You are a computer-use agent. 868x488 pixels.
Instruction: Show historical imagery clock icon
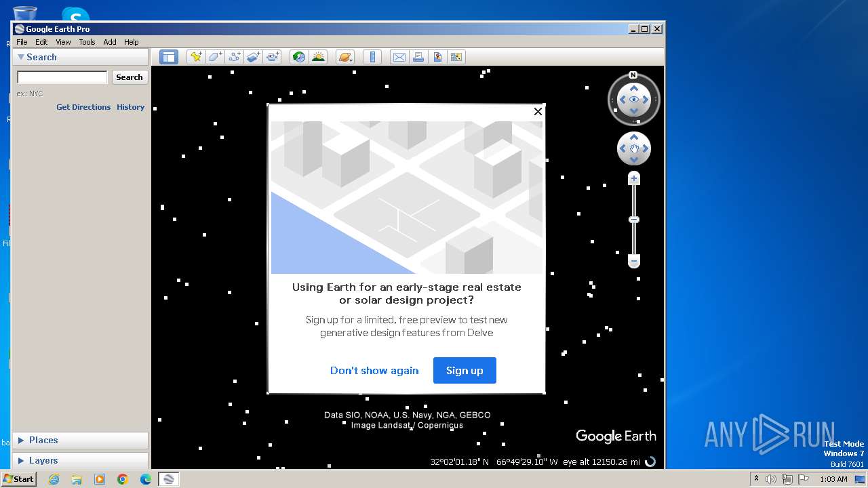299,57
